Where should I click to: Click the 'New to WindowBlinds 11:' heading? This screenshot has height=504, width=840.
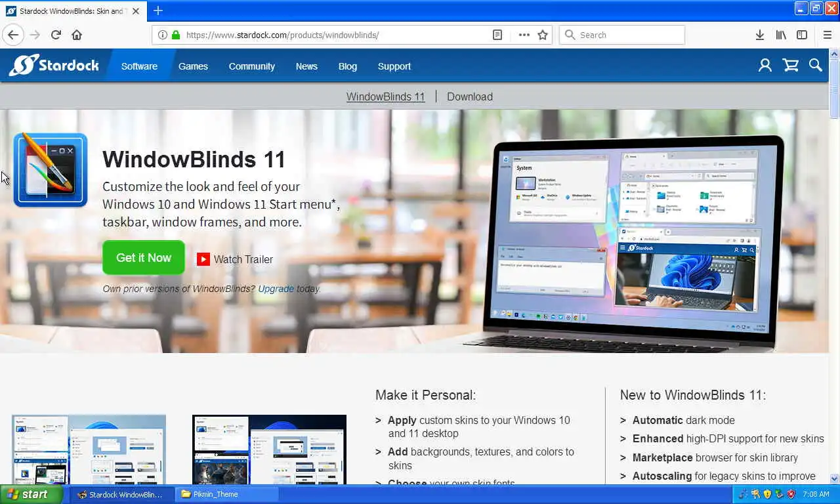point(693,395)
